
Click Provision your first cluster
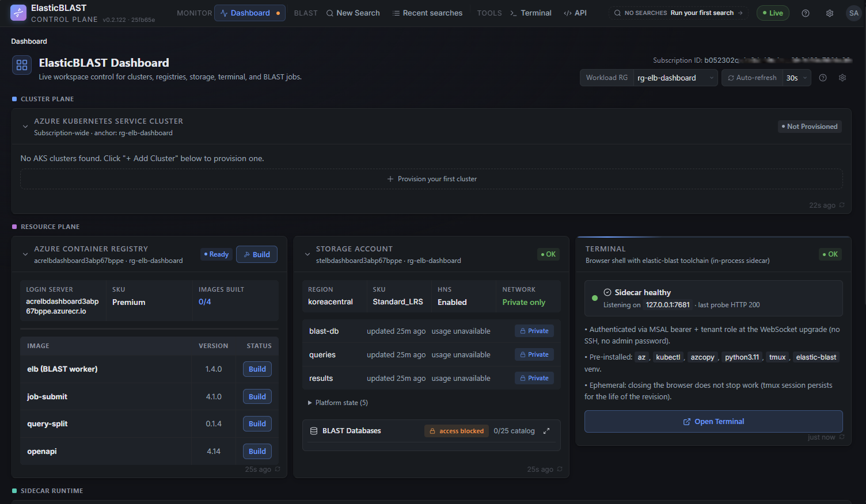click(431, 179)
